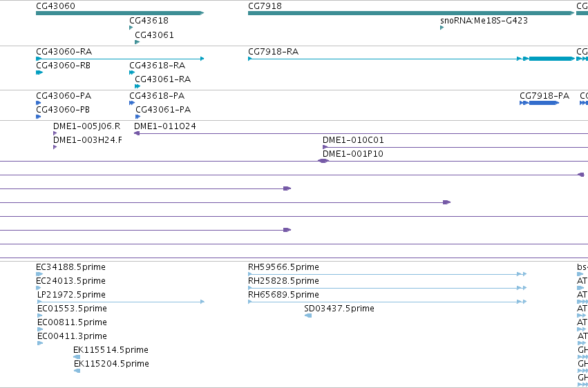Select the RH59566.5prime EST label

coord(283,267)
